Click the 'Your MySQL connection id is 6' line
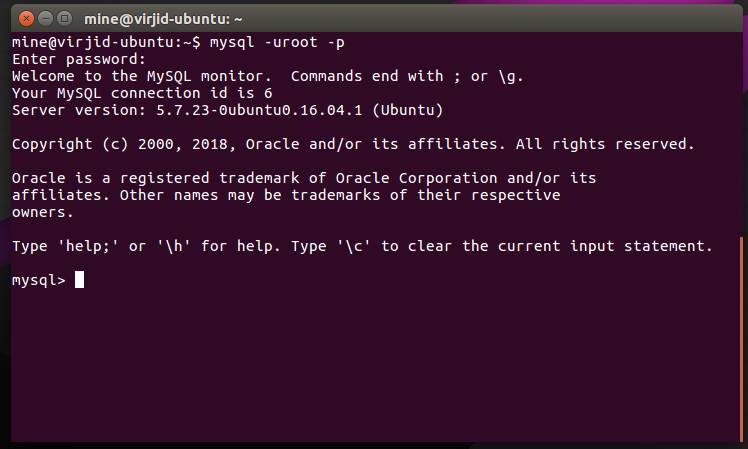Screen dimensions: 748x449 pyautogui.click(x=142, y=93)
